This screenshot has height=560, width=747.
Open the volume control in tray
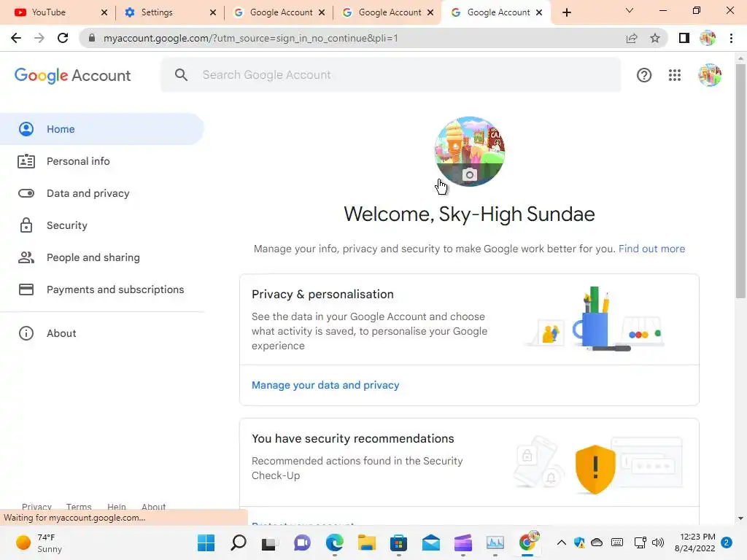(658, 542)
